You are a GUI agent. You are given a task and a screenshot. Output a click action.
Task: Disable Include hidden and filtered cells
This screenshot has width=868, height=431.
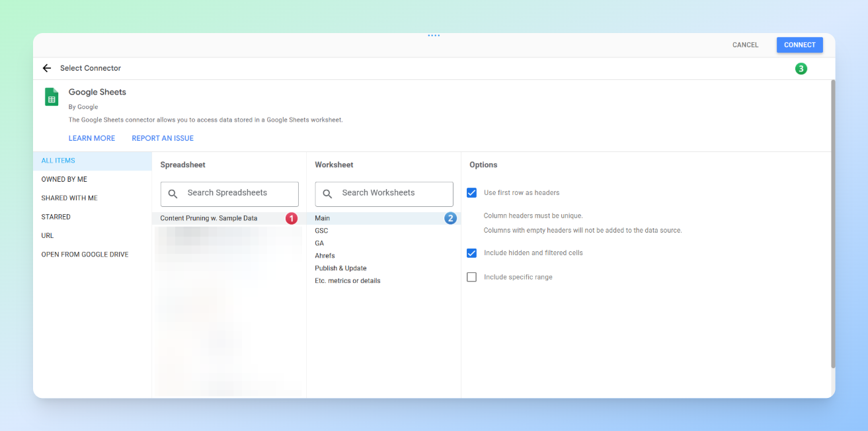[471, 253]
